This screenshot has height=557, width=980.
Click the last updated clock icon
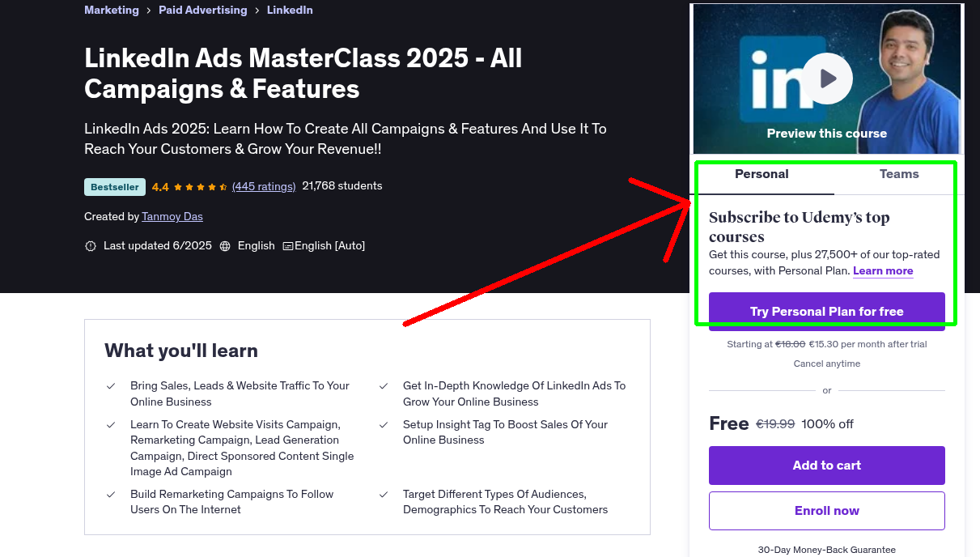point(91,246)
